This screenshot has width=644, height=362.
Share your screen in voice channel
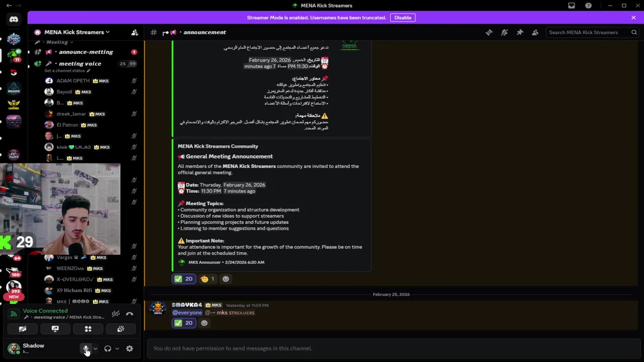coord(55,329)
